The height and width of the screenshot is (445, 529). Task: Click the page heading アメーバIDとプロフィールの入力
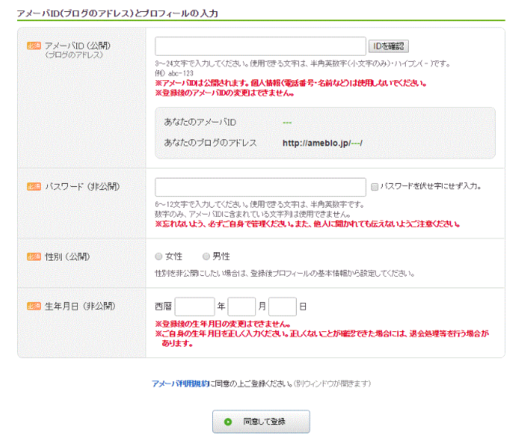click(x=117, y=13)
